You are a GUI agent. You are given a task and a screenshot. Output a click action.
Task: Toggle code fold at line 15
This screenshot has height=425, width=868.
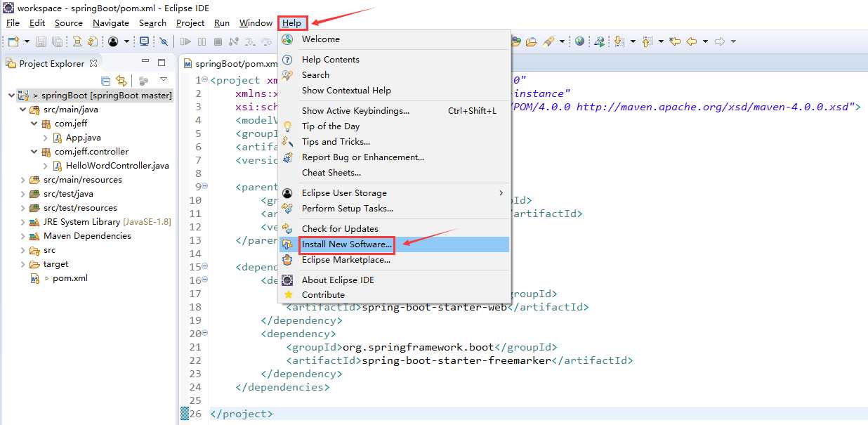pos(206,267)
